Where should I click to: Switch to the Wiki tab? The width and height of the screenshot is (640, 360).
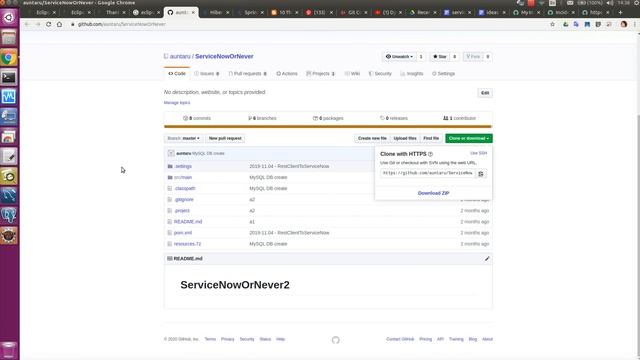coord(352,73)
